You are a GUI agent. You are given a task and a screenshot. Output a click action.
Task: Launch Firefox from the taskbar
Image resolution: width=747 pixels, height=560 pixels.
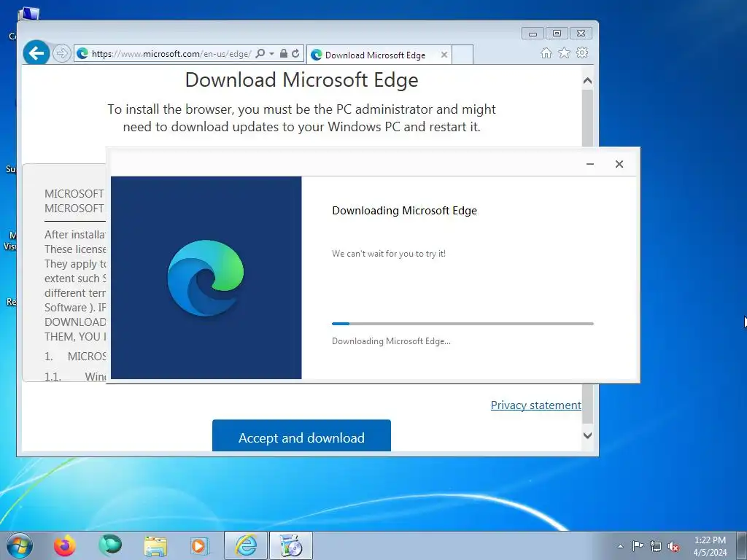pos(65,545)
